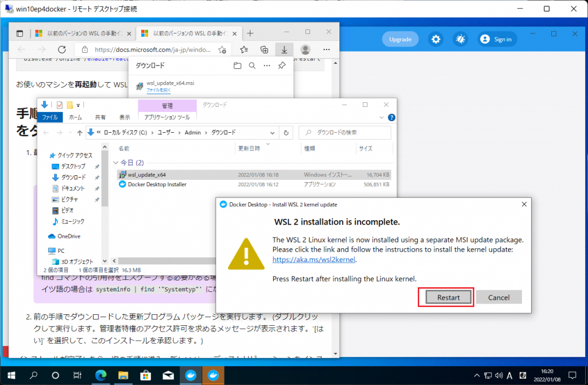Open デスクトップ in navigation pane
588x385 pixels.
(69, 166)
